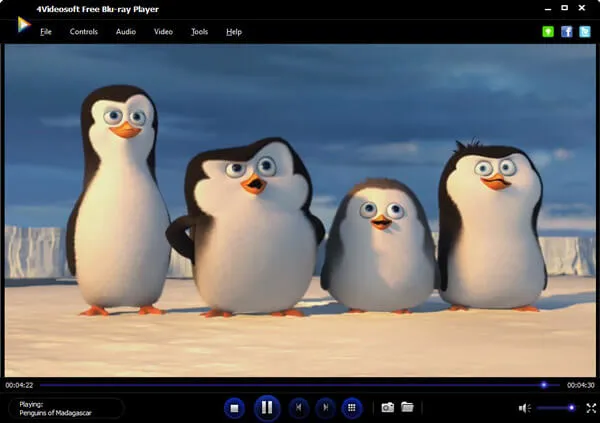Open the Controls menu
This screenshot has height=423, width=600.
[x=83, y=32]
